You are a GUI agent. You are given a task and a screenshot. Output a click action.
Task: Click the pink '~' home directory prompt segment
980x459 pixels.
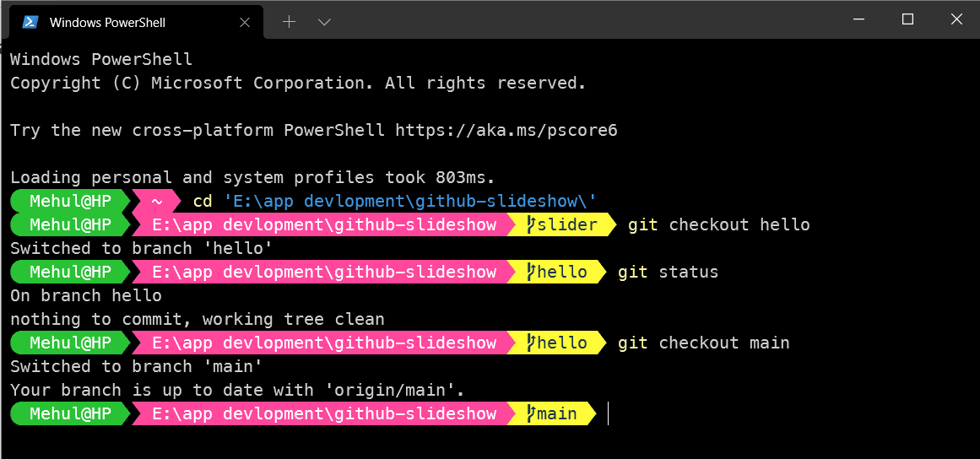tap(157, 201)
